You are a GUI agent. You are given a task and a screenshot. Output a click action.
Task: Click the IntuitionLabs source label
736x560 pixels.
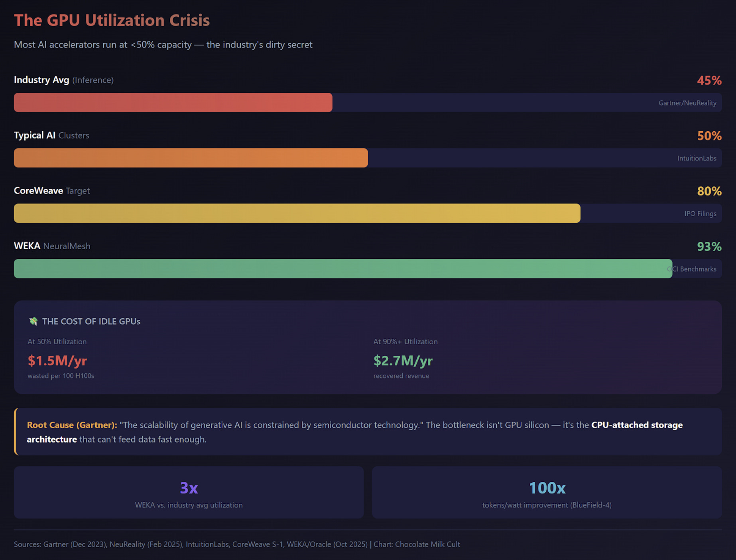click(x=697, y=158)
